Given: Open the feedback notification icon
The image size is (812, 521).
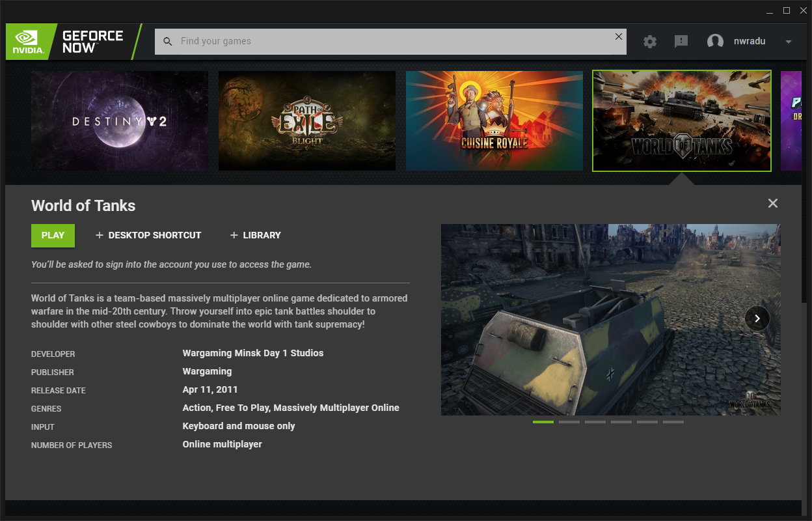Looking at the screenshot, I should (681, 42).
